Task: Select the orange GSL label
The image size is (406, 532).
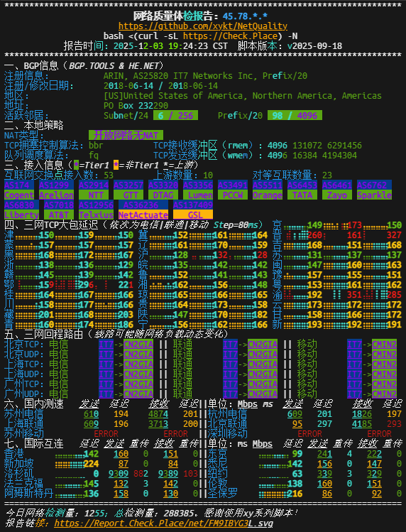Action: [x=193, y=215]
